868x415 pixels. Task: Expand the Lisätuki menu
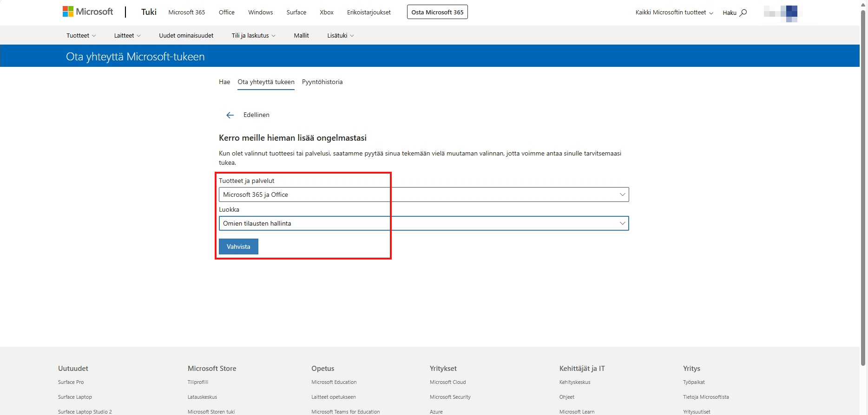[341, 35]
